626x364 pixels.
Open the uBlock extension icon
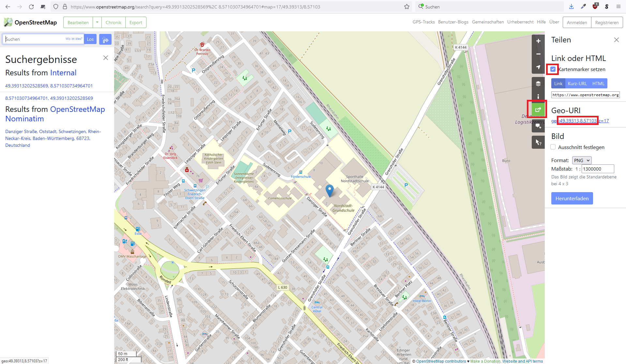point(595,6)
